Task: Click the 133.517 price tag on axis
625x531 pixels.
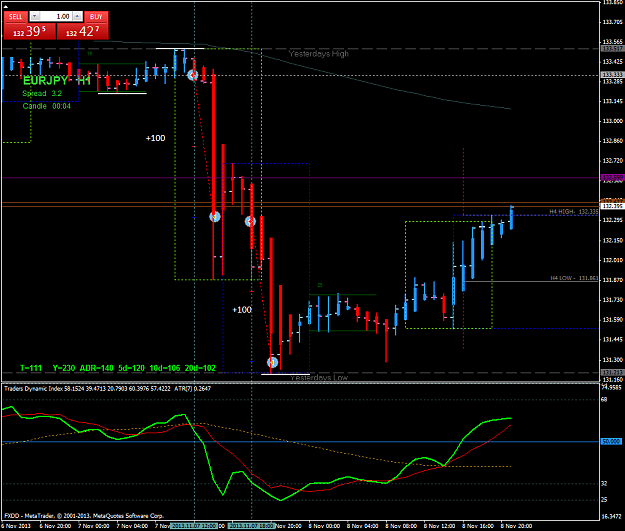Action: pyautogui.click(x=612, y=49)
